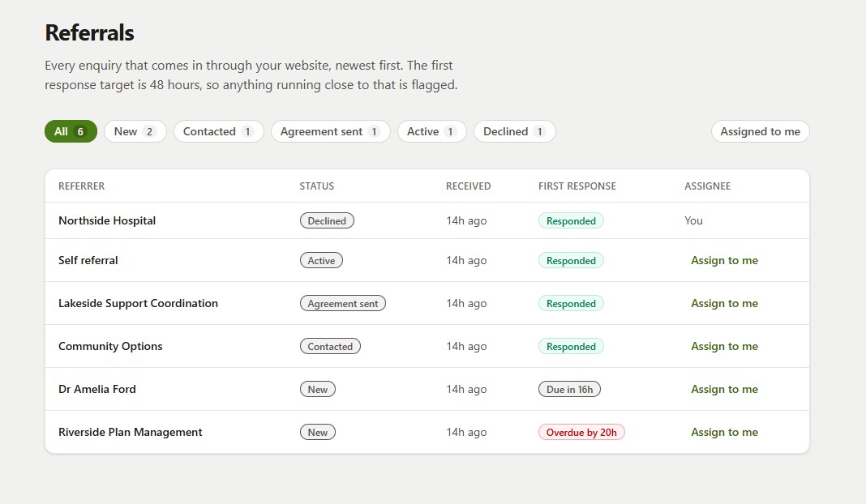Click 14h ago in Northside Hospital row
Image resolution: width=866 pixels, height=504 pixels.
coord(467,221)
